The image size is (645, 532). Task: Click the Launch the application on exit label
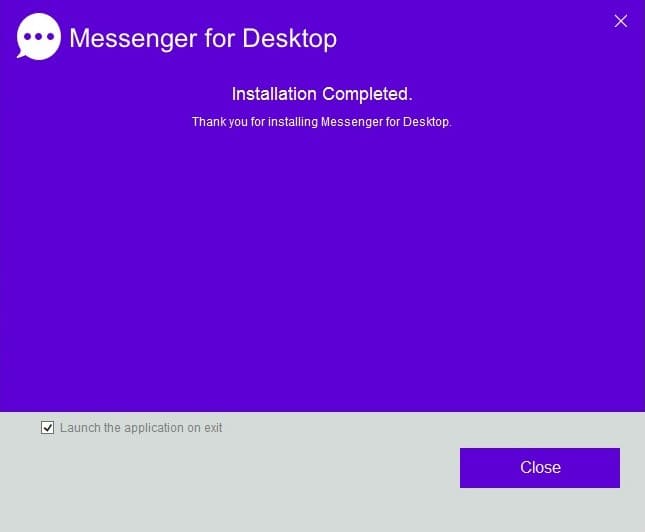click(x=141, y=428)
